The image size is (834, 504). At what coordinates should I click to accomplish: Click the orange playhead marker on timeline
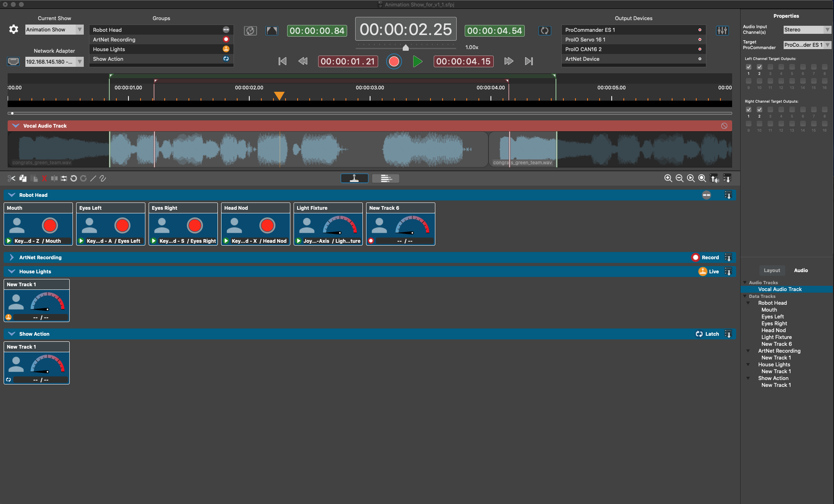(x=279, y=95)
